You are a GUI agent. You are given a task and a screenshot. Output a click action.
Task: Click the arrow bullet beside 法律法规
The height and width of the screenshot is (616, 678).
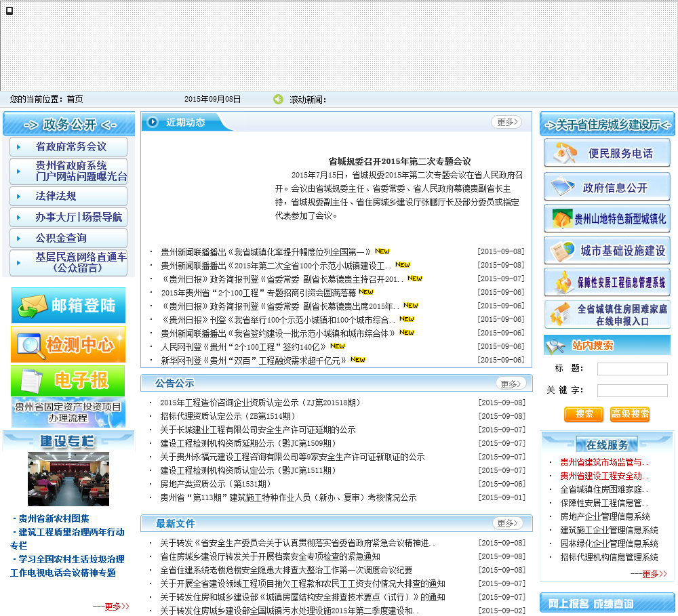18,197
